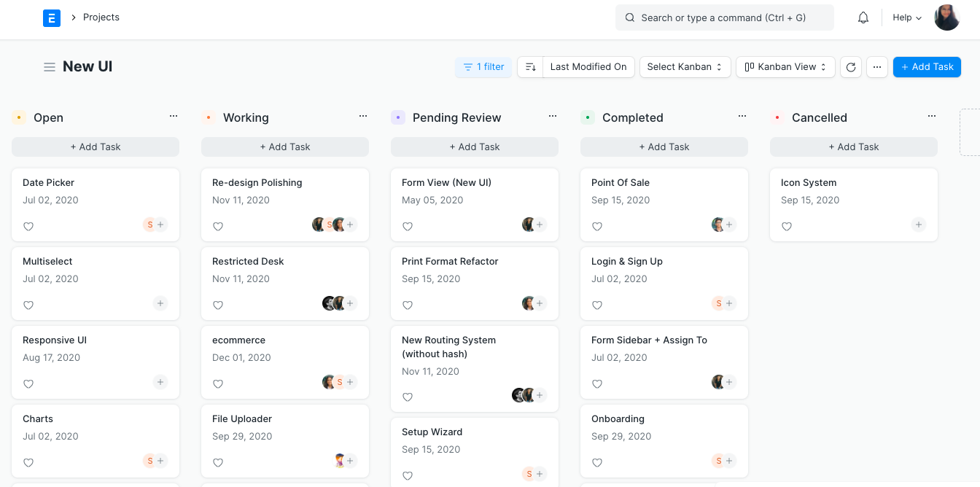Open the Kanban View switcher
The height and width of the screenshot is (487, 980).
click(785, 67)
